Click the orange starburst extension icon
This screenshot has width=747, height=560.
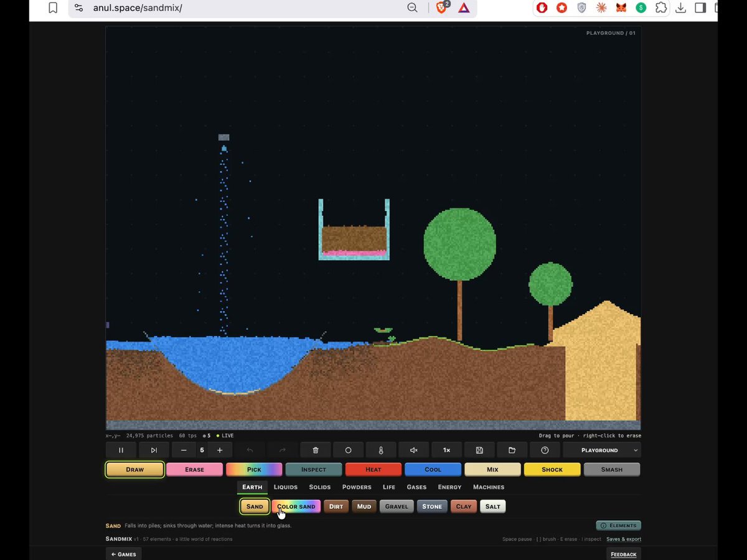(601, 8)
